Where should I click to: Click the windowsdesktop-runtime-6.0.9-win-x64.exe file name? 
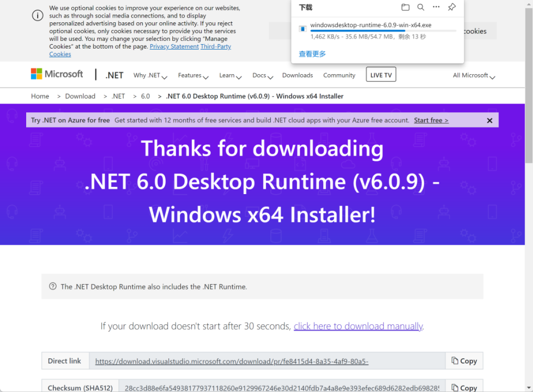point(371,25)
